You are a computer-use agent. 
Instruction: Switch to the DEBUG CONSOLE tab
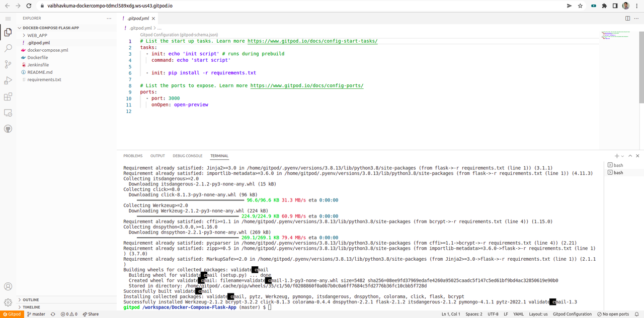187,156
